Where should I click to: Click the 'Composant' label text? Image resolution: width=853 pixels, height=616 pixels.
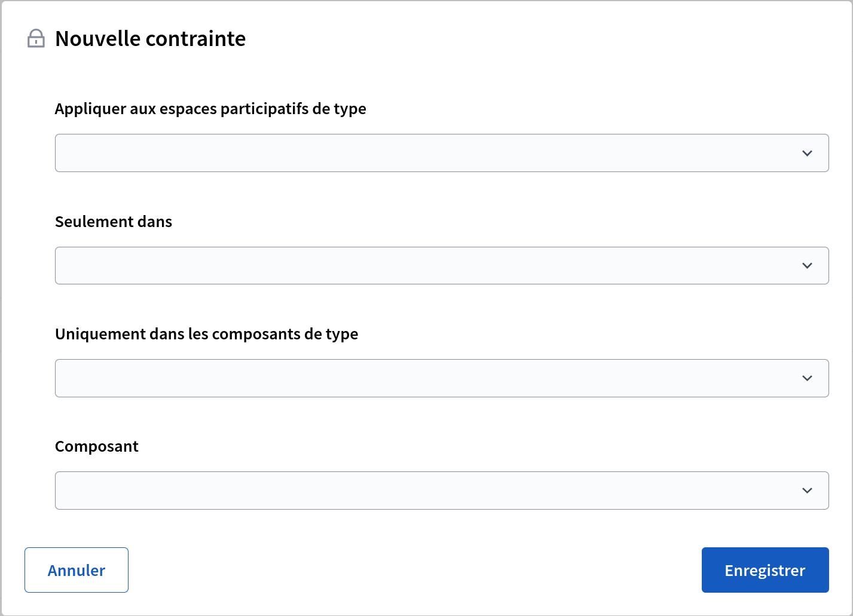(97, 446)
